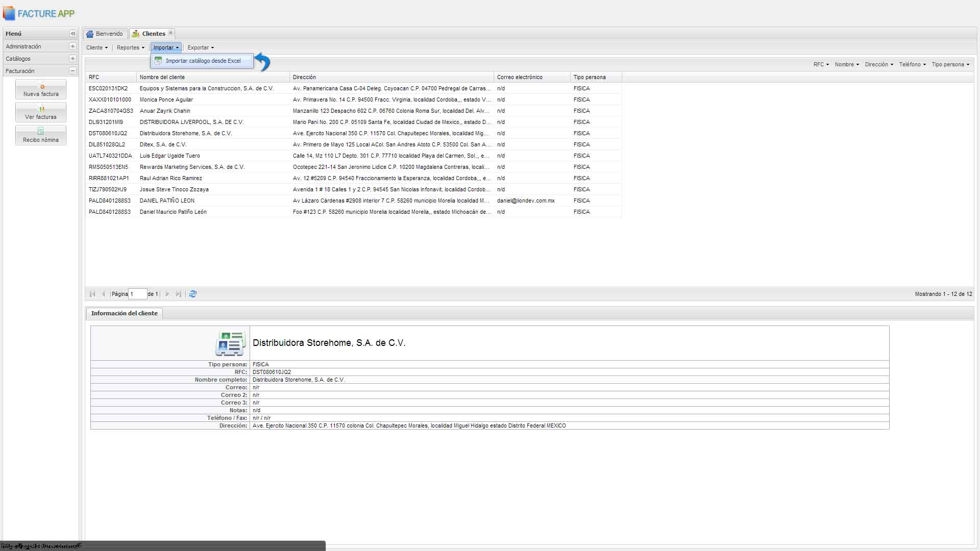Switch to the Bienvenido tab
The height and width of the screenshot is (551, 980).
click(x=105, y=34)
